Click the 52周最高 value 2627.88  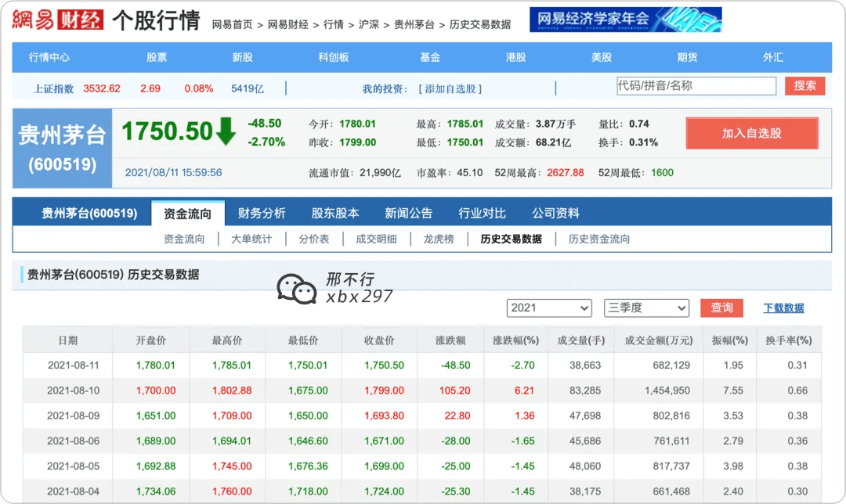[566, 173]
